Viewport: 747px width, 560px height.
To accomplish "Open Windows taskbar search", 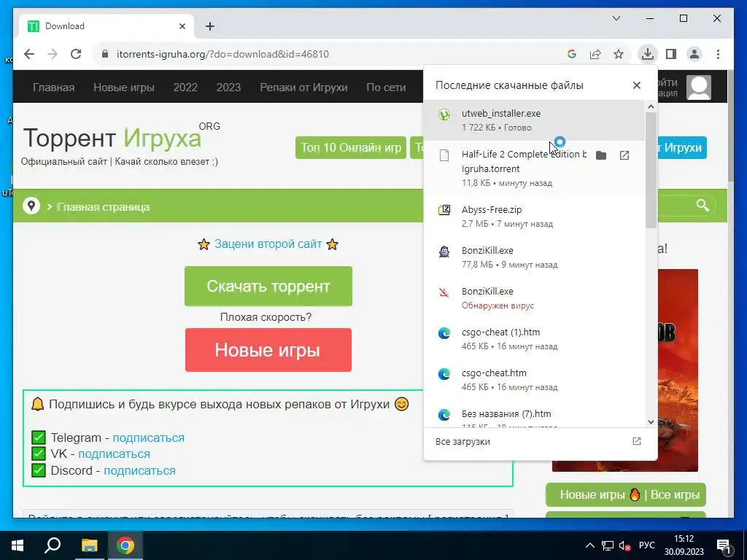I will pos(53,545).
